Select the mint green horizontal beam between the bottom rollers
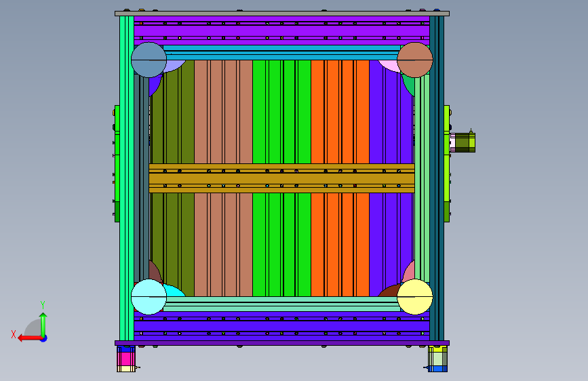Viewport: 588px width, 381px height. tap(281, 304)
